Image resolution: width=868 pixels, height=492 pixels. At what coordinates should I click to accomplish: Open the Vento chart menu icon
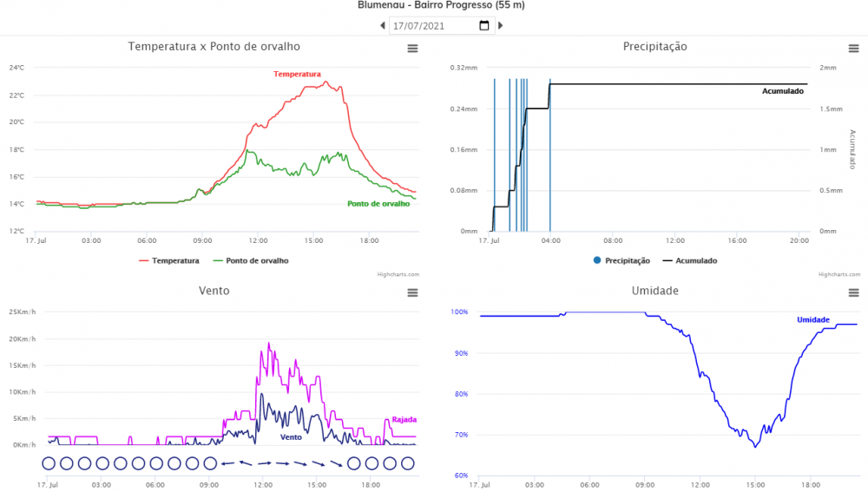tap(412, 293)
